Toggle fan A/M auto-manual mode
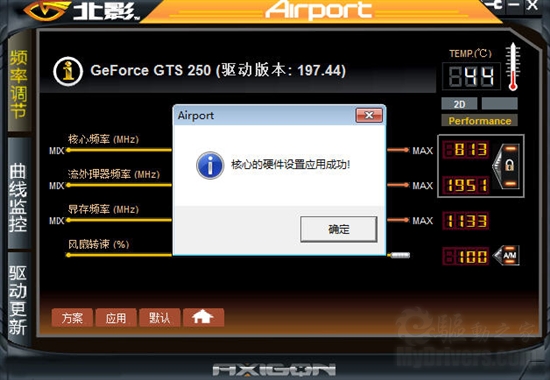Viewport: 550px width, 380px height. click(507, 255)
